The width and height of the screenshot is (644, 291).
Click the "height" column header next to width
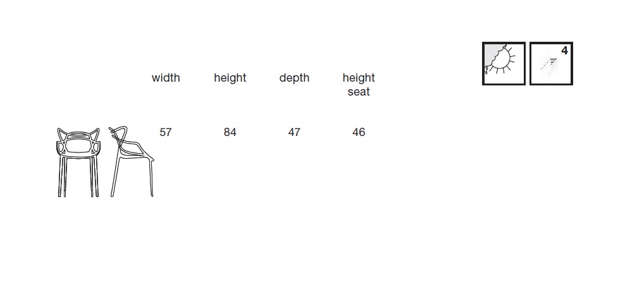point(230,78)
